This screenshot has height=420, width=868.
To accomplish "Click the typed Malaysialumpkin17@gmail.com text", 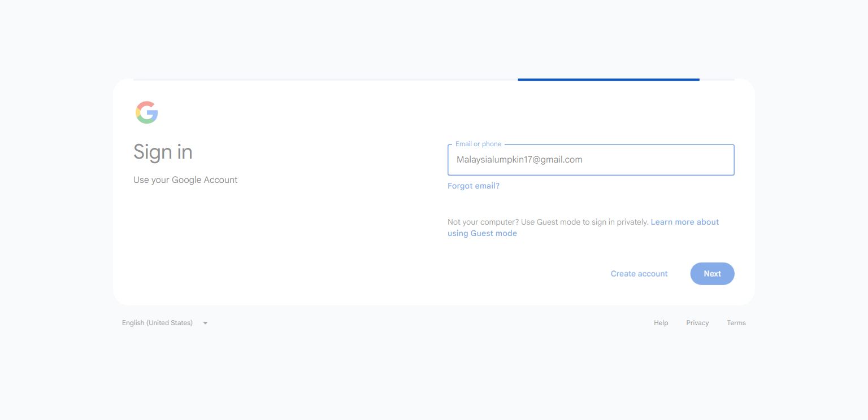I will click(x=519, y=160).
